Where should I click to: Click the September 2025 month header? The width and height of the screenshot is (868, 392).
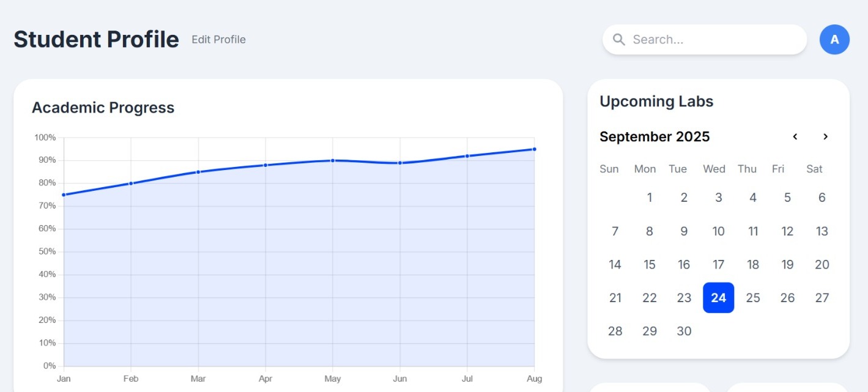click(x=655, y=136)
